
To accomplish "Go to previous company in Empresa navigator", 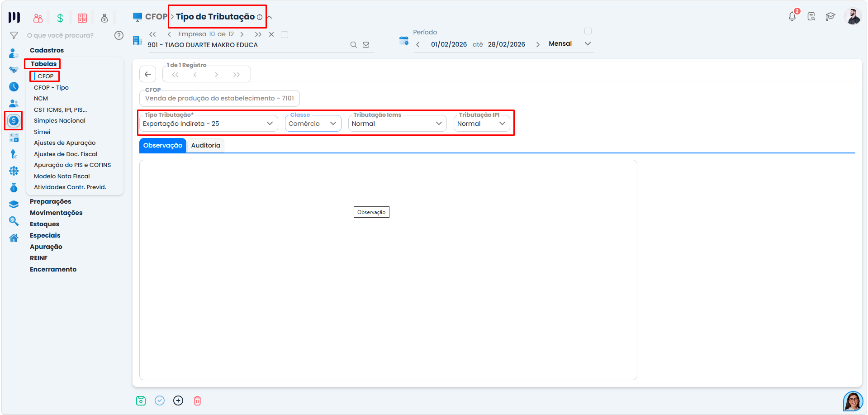I will pos(169,34).
